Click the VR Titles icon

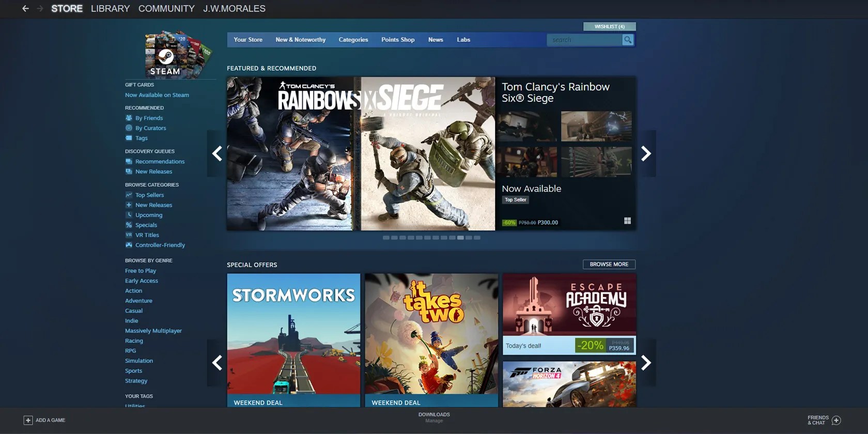(x=129, y=235)
